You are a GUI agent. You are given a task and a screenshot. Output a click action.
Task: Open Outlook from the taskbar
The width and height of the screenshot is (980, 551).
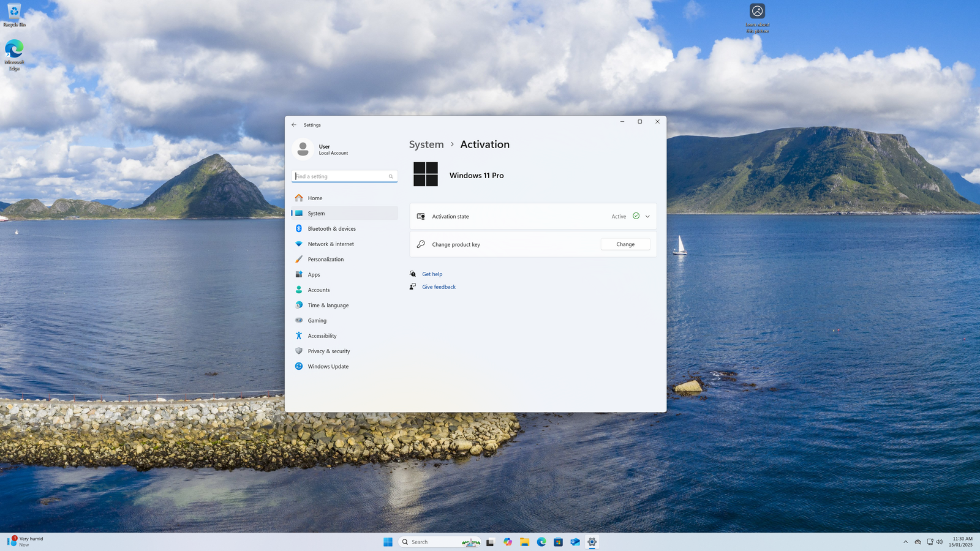tap(575, 542)
